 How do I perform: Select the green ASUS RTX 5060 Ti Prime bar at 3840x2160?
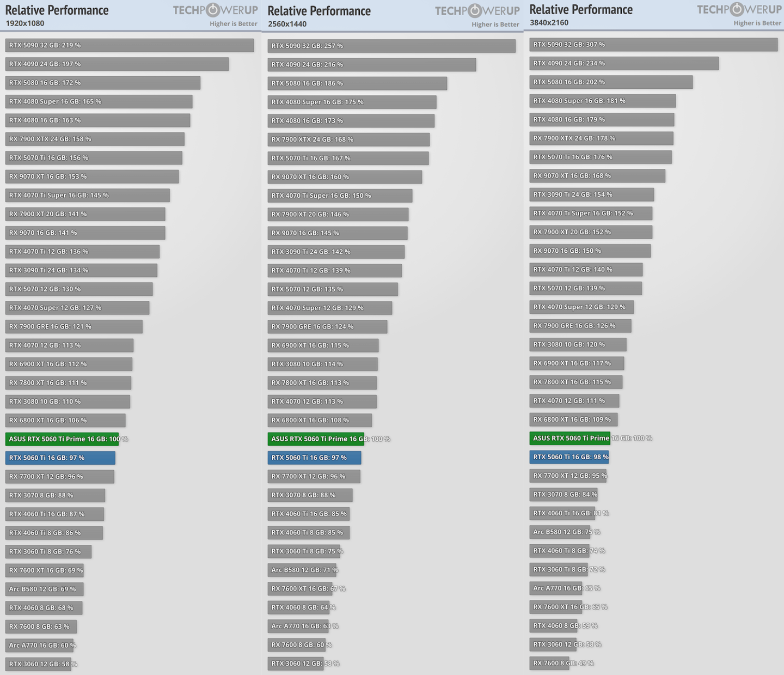pyautogui.click(x=570, y=438)
